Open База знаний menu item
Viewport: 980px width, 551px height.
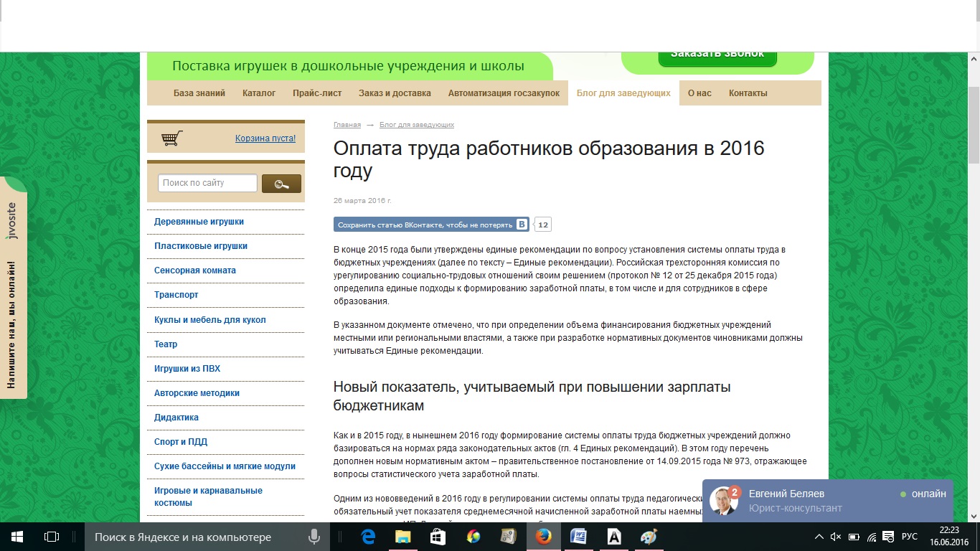coord(199,93)
